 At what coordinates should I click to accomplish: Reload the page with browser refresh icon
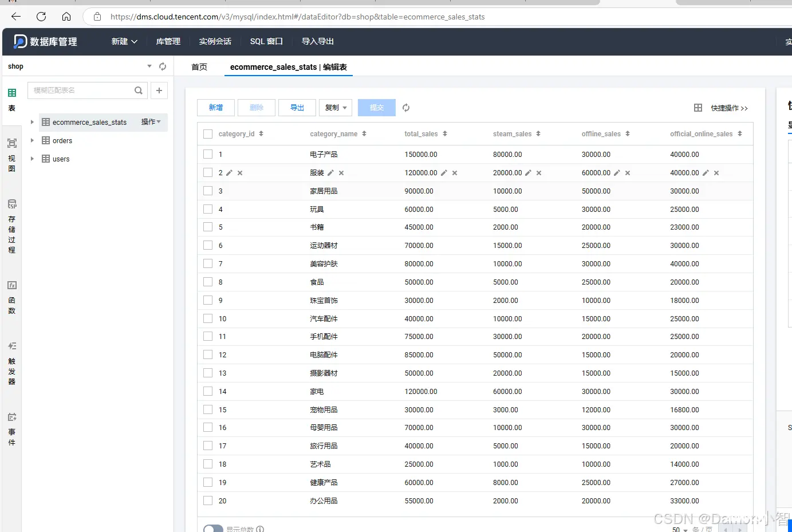coord(41,17)
